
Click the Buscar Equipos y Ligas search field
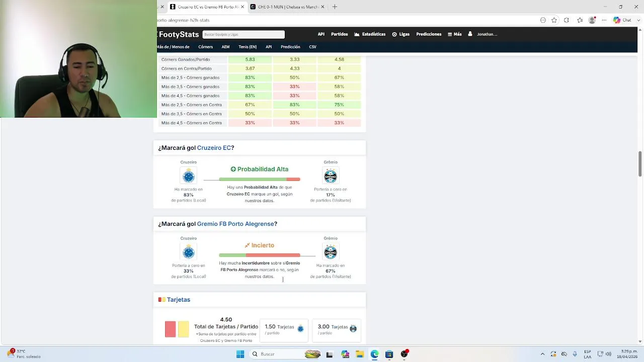point(244,34)
